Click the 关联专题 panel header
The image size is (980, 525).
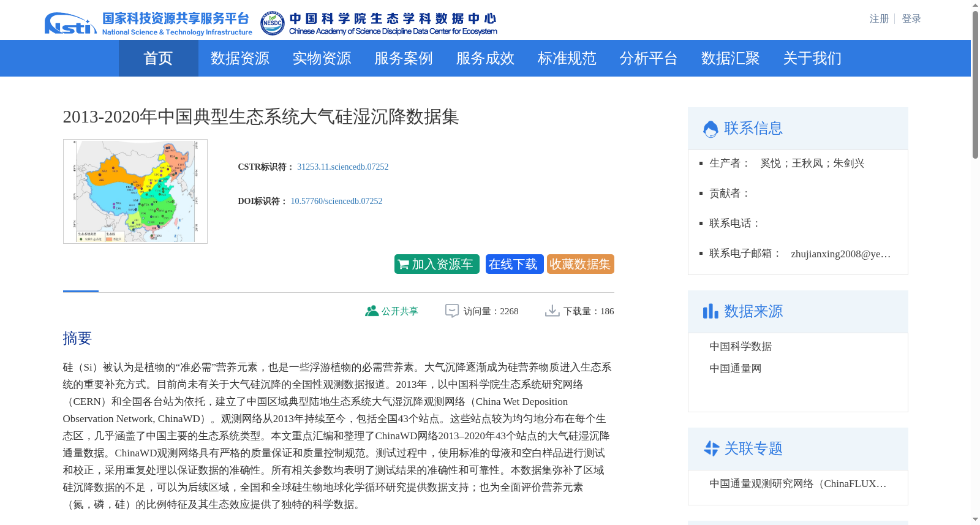click(x=798, y=449)
